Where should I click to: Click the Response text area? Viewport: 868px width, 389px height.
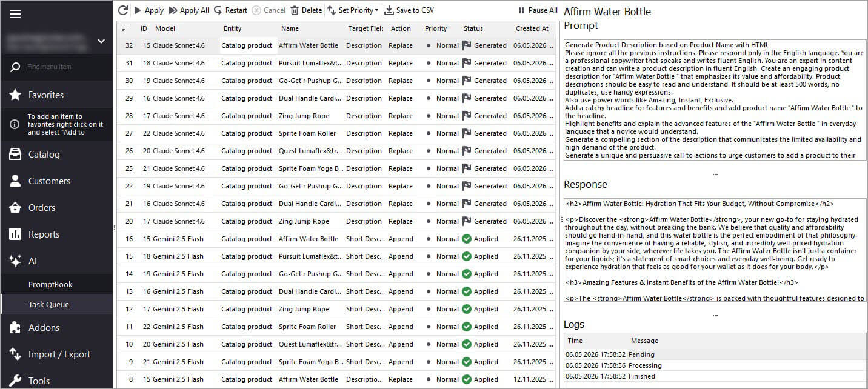(715, 250)
